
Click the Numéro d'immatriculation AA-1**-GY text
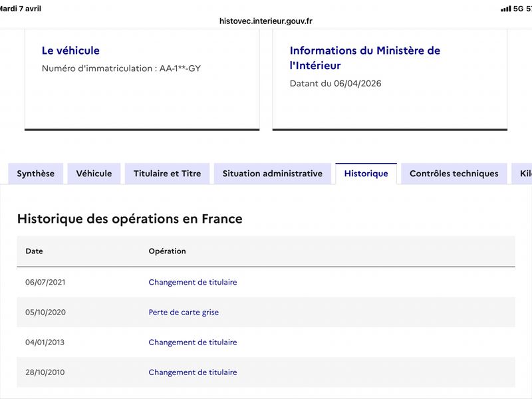pyautogui.click(x=121, y=68)
